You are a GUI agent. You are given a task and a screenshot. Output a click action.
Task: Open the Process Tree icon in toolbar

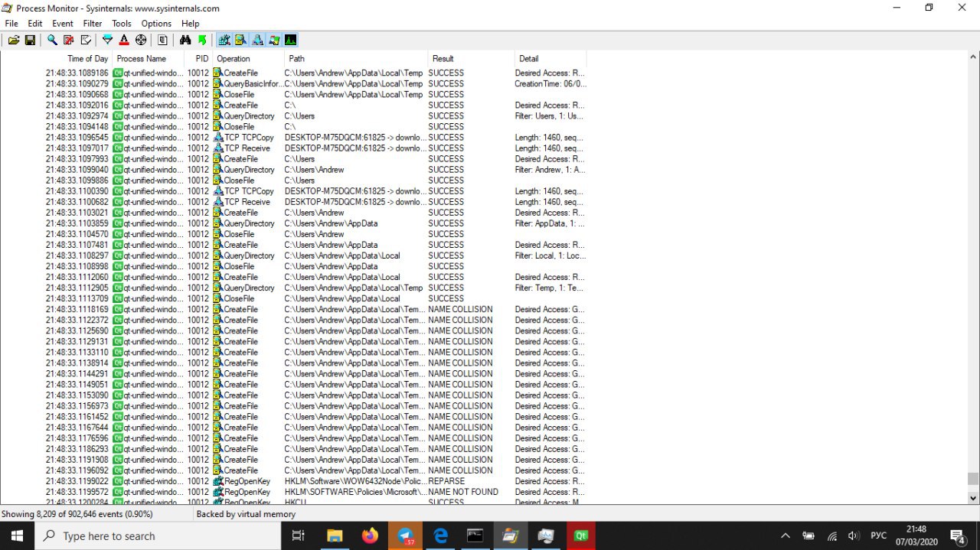coord(162,40)
